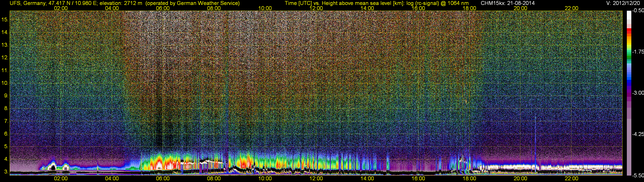Click the text 'elevation: 2712 m'
This screenshot has height=182, width=644.
[x=121, y=3]
